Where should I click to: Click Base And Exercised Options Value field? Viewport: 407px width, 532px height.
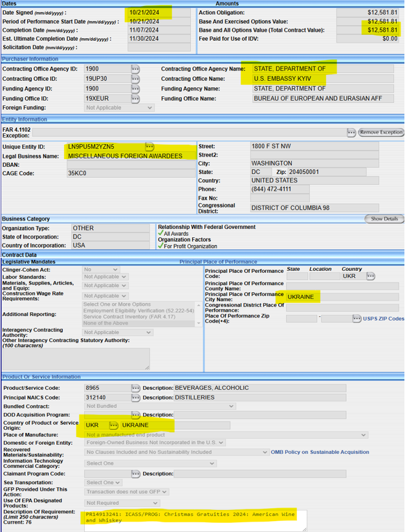[x=368, y=21]
